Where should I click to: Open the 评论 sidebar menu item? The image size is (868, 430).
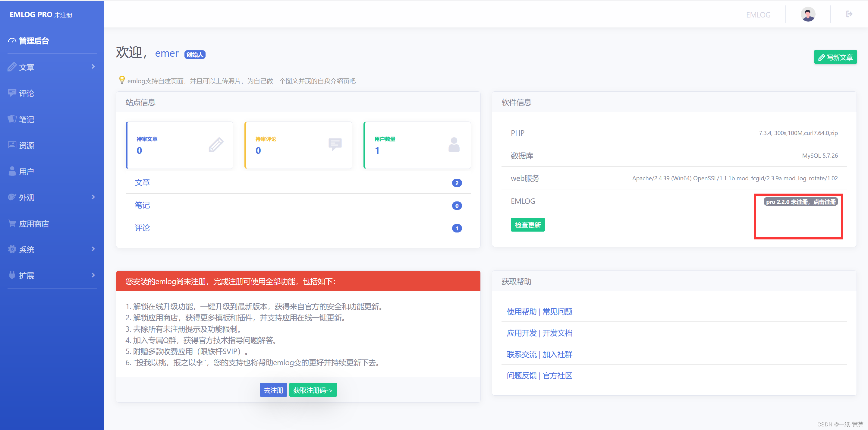click(26, 93)
